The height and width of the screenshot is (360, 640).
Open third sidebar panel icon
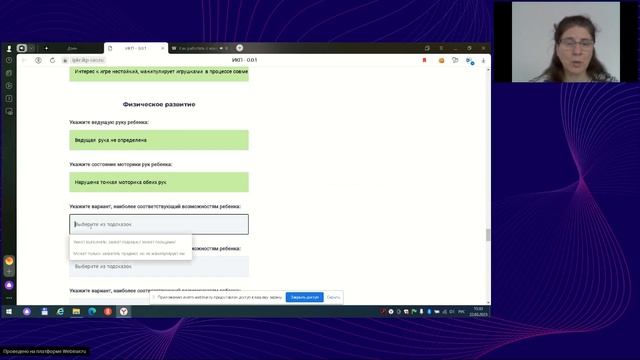(9, 86)
